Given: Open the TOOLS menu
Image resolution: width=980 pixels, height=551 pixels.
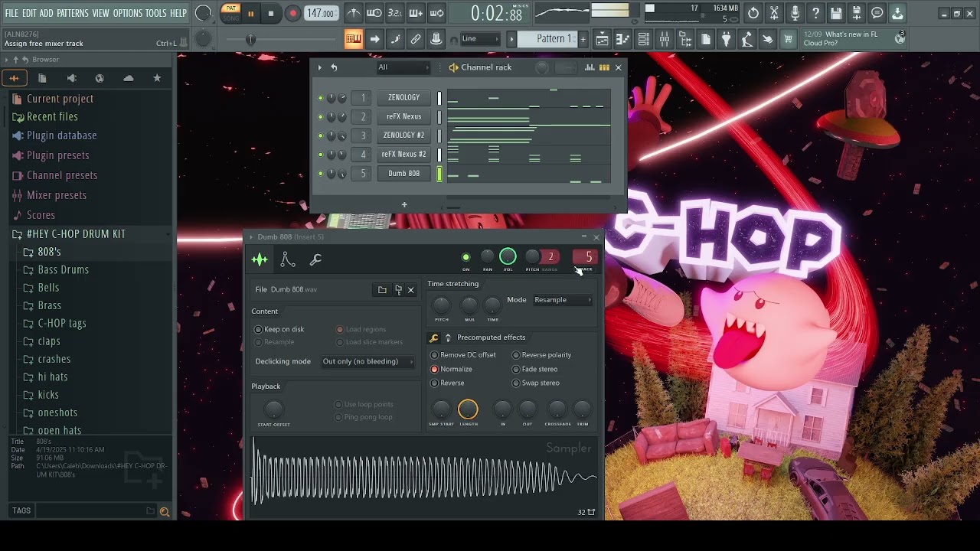Looking at the screenshot, I should coord(156,13).
